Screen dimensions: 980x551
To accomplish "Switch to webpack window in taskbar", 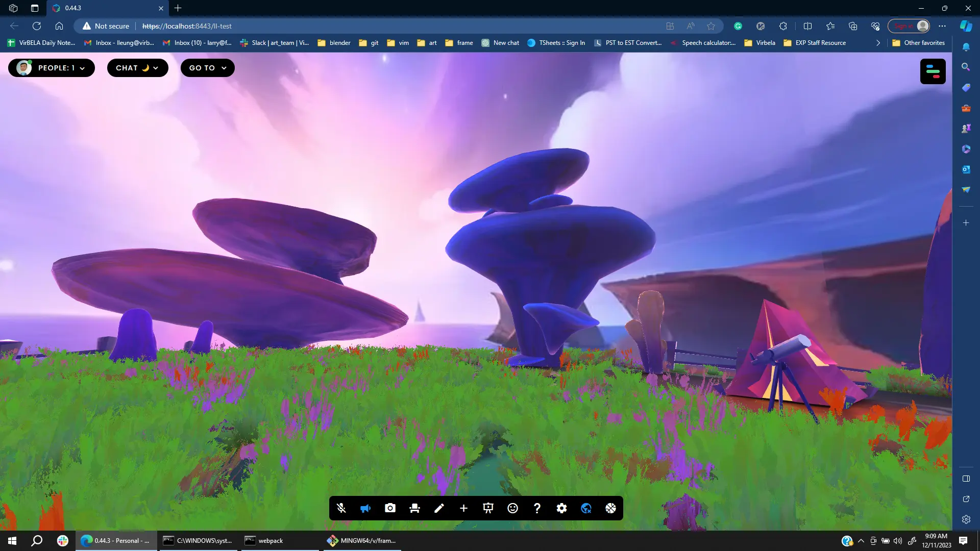I will point(271,541).
